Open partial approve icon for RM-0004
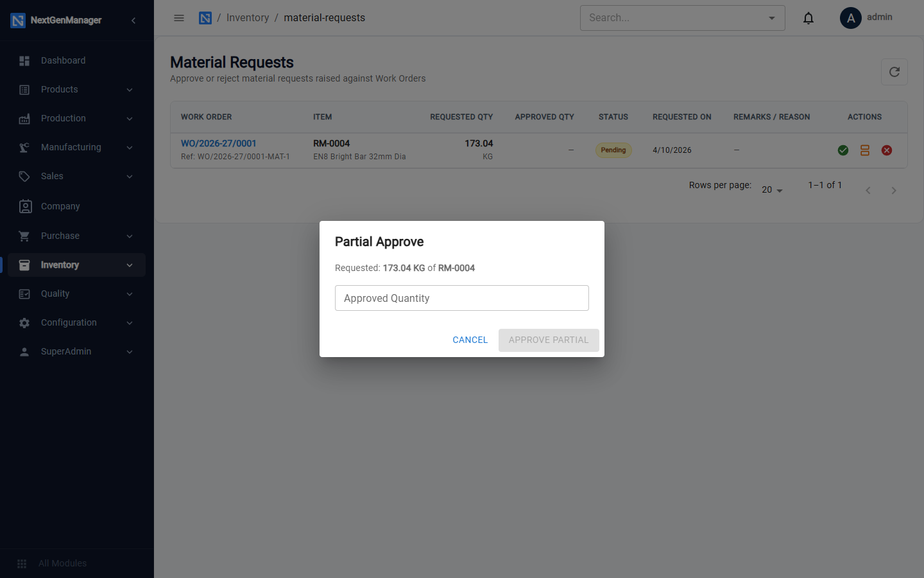Viewport: 924px width, 578px height. pyautogui.click(x=865, y=150)
